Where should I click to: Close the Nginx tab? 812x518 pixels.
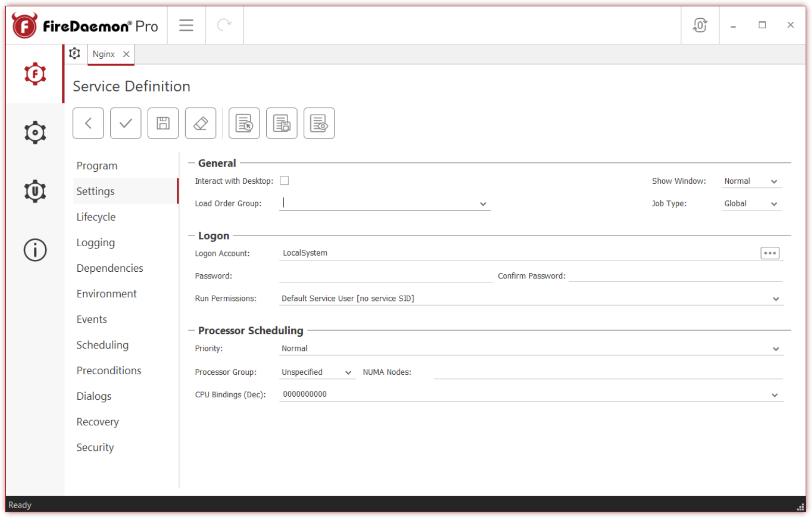coord(126,54)
